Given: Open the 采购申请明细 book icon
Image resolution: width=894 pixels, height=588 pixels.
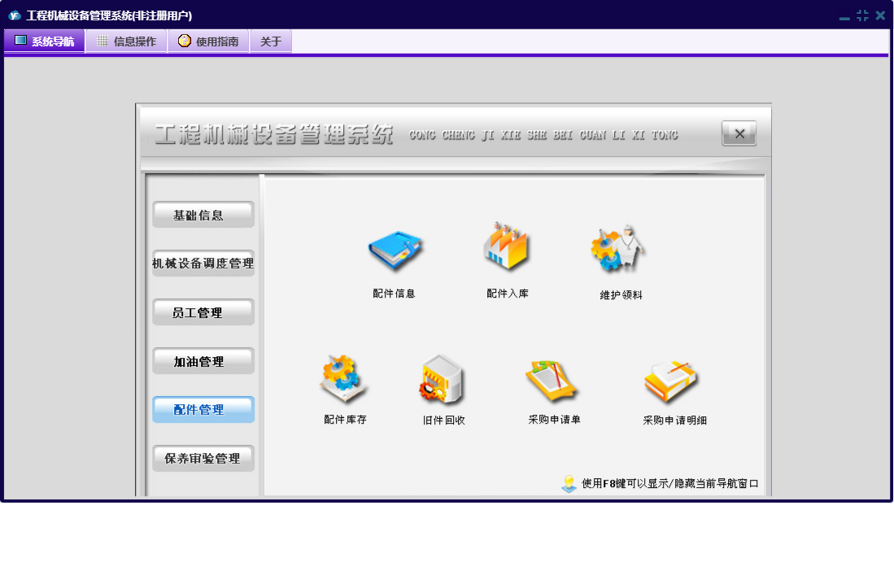Looking at the screenshot, I should click(x=670, y=381).
